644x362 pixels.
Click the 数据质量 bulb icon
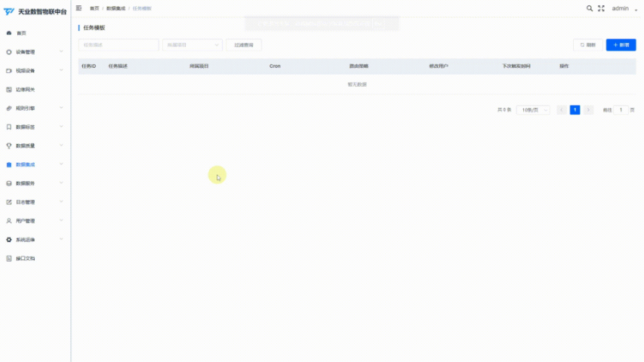(x=9, y=146)
